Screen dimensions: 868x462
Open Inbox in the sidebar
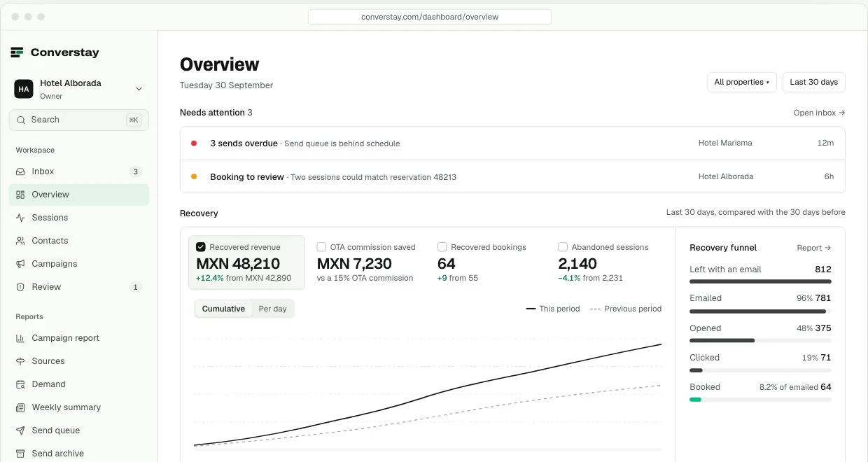pos(79,171)
